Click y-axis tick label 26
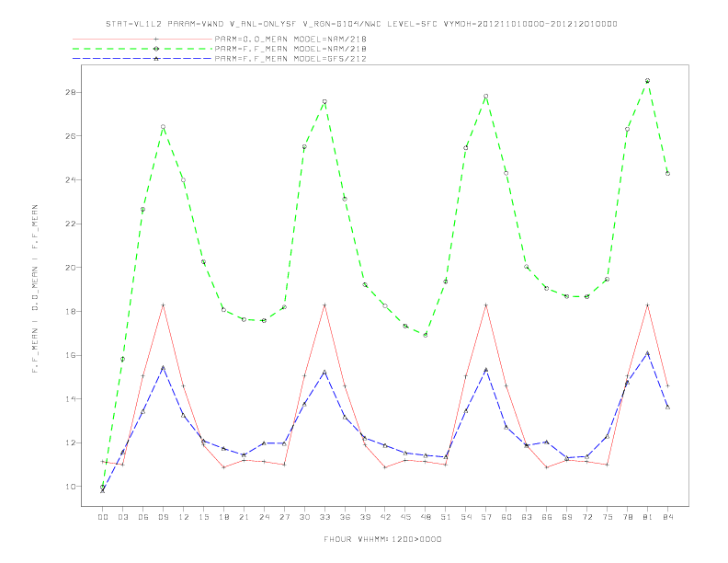Image resolution: width=728 pixels, height=563 pixels. [x=70, y=136]
